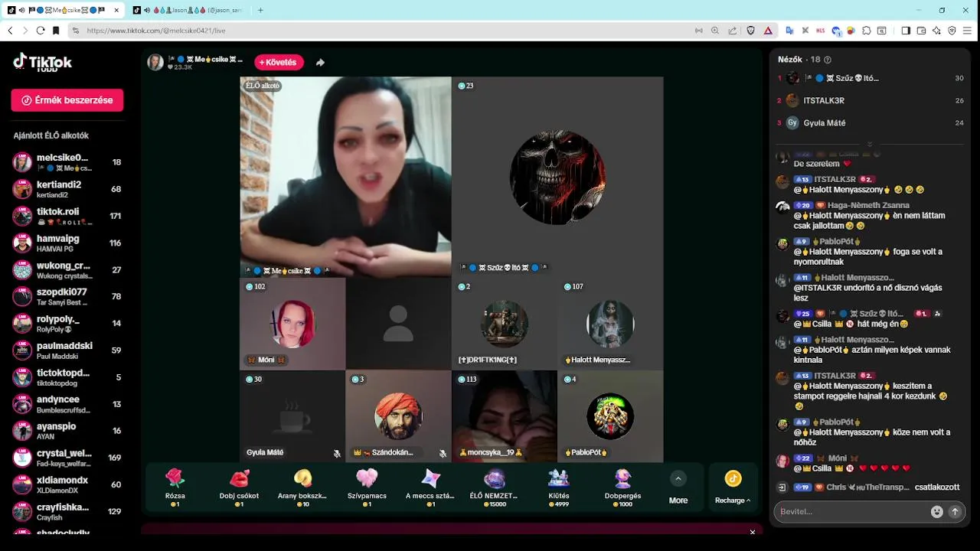
Task: Open andyncee live from recommended list
Action: pyautogui.click(x=67, y=404)
